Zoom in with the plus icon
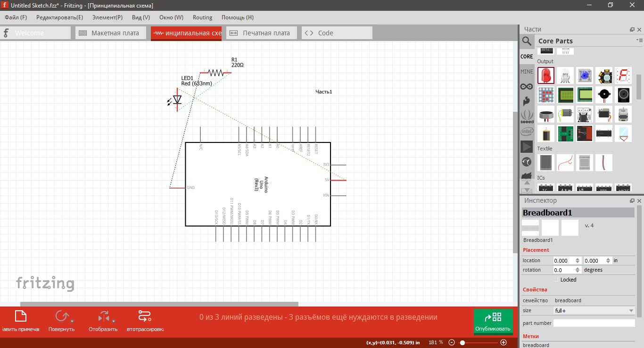Image resolution: width=644 pixels, height=348 pixels. [x=504, y=342]
